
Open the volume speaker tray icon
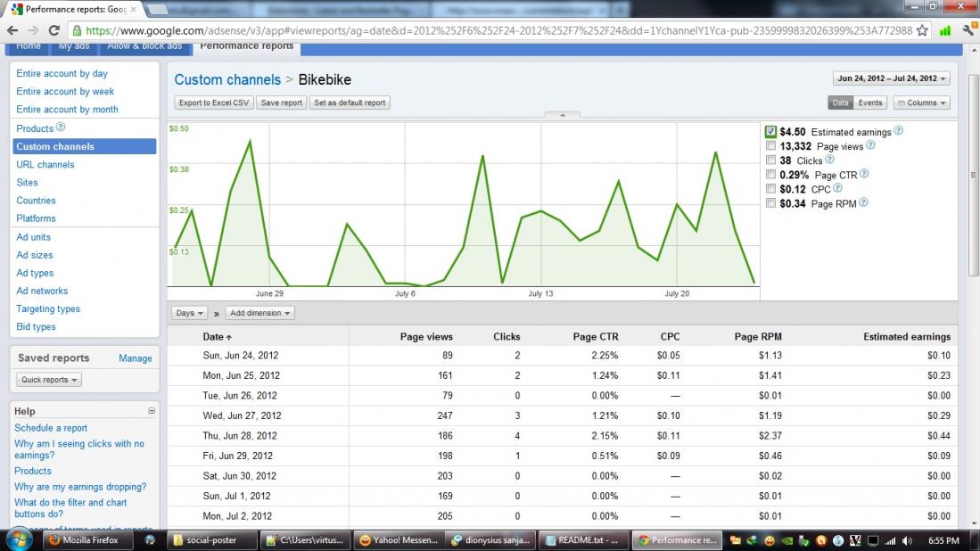pyautogui.click(x=908, y=540)
